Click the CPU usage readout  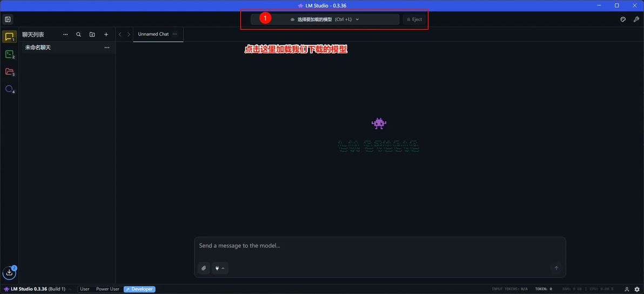(x=601, y=289)
